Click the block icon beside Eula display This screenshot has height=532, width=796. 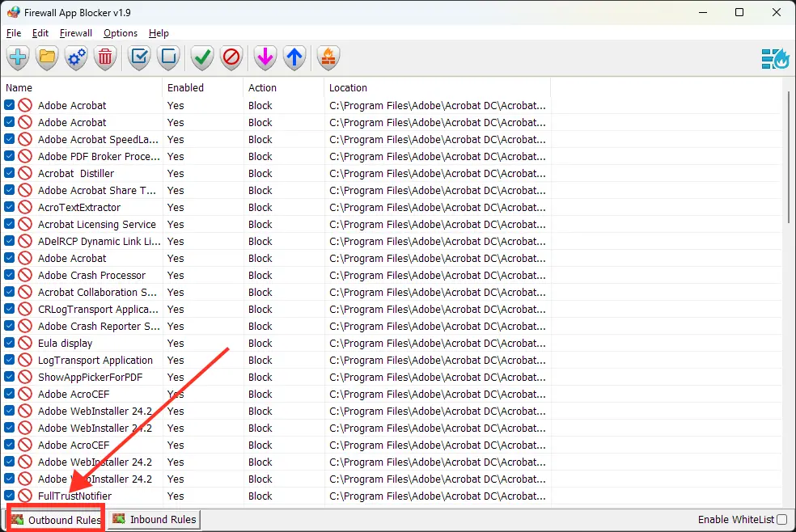coord(25,344)
